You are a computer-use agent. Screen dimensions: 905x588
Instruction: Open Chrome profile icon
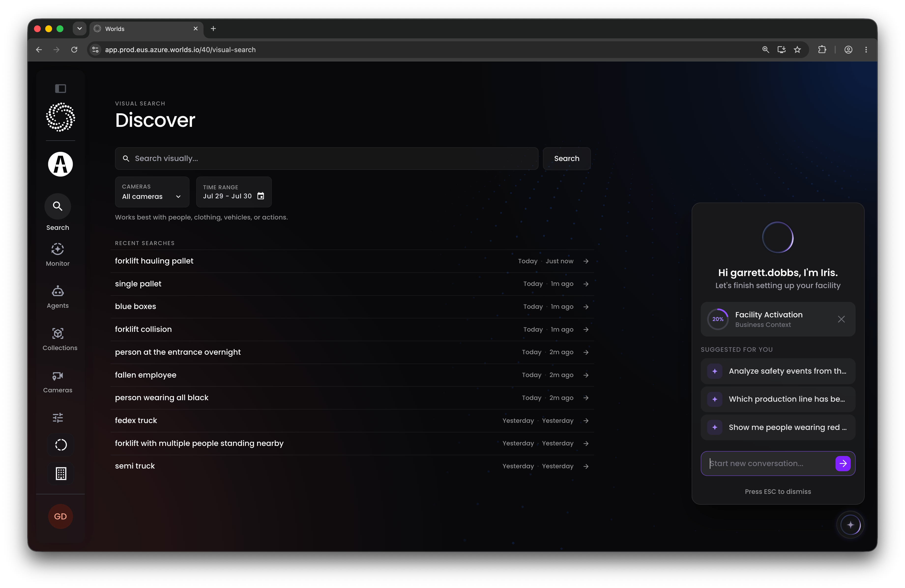point(848,49)
